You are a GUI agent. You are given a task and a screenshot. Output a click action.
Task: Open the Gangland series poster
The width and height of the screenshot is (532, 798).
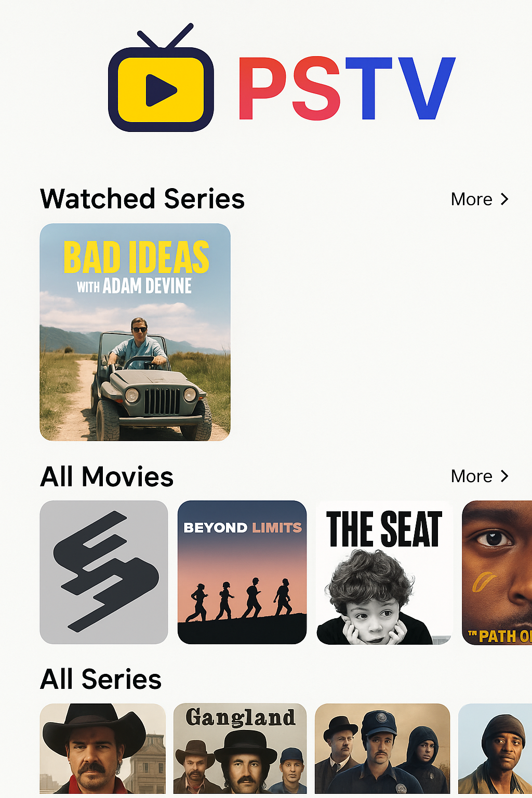[x=240, y=749]
